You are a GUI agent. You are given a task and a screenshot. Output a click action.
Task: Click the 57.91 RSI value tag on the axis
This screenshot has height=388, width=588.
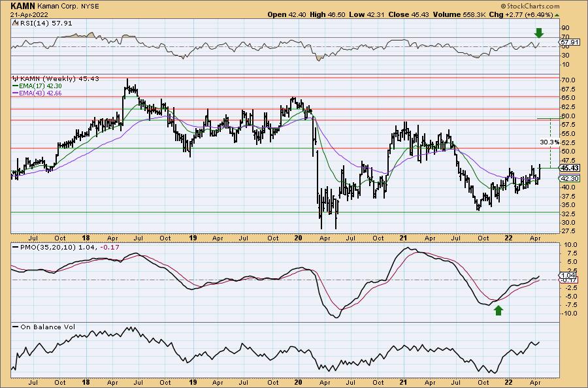568,42
